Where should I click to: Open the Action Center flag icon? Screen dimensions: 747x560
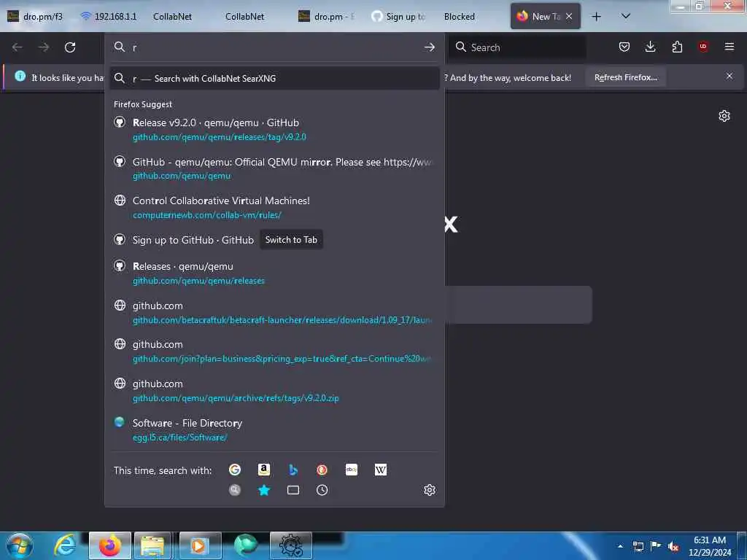(x=656, y=546)
